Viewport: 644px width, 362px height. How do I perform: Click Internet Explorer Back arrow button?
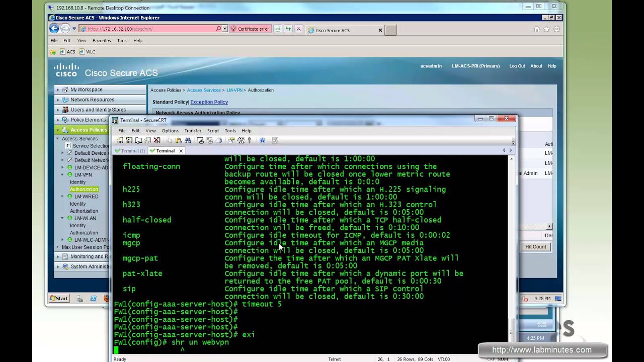coord(54,29)
